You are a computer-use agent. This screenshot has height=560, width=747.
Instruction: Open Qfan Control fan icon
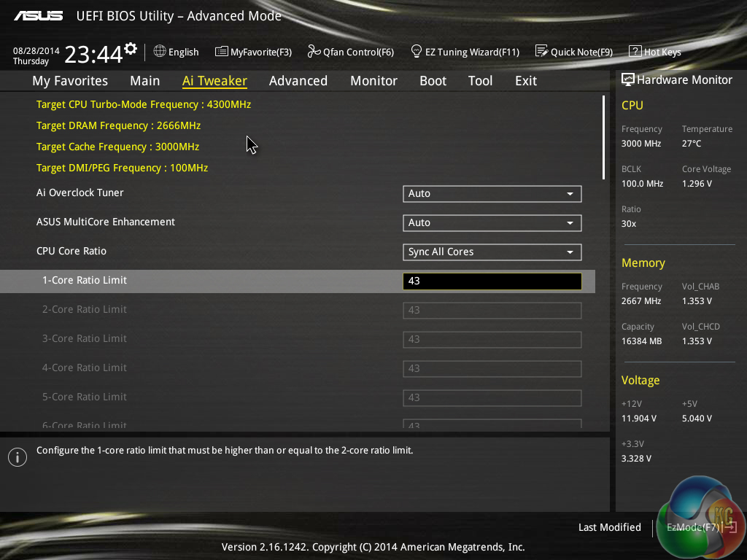(x=314, y=51)
